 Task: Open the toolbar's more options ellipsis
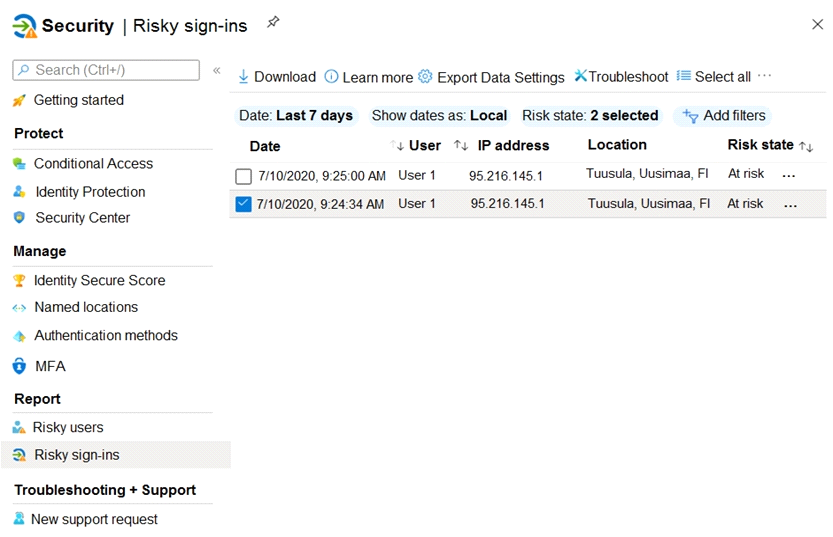point(764,75)
